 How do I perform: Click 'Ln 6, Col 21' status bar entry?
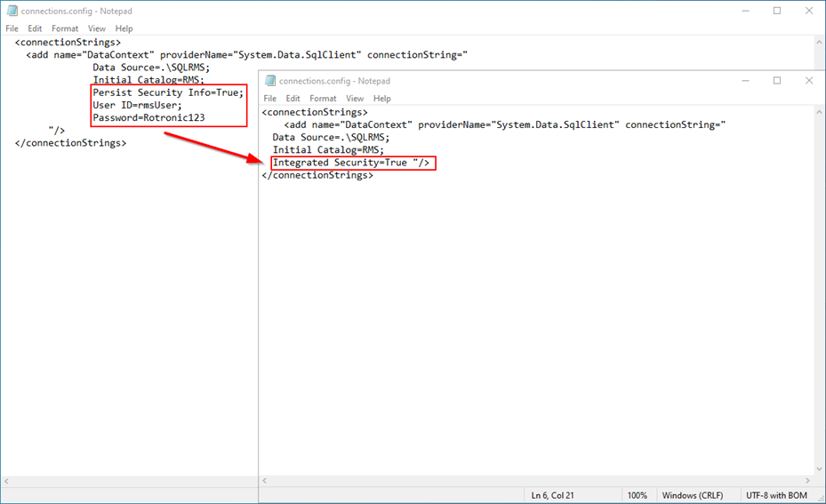pyautogui.click(x=552, y=496)
